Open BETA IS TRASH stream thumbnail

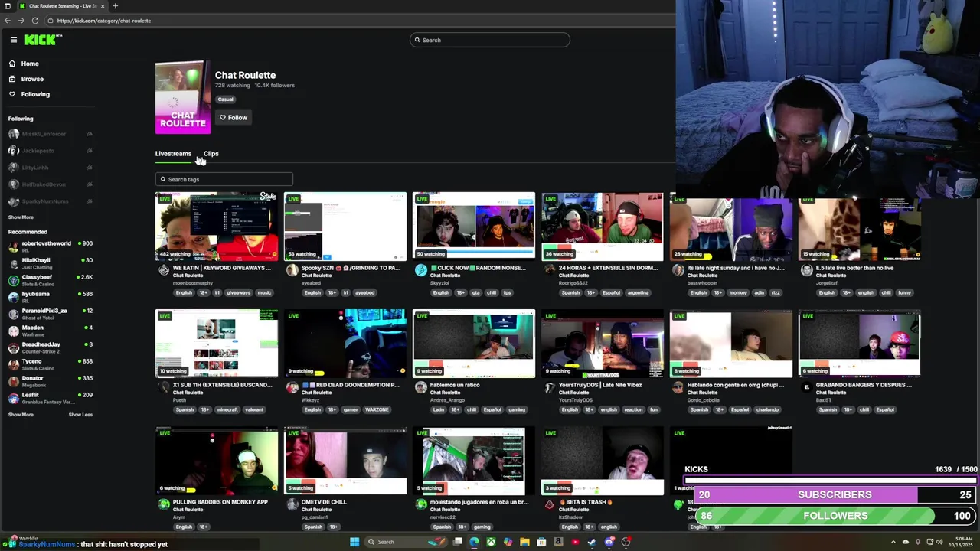[x=603, y=461]
